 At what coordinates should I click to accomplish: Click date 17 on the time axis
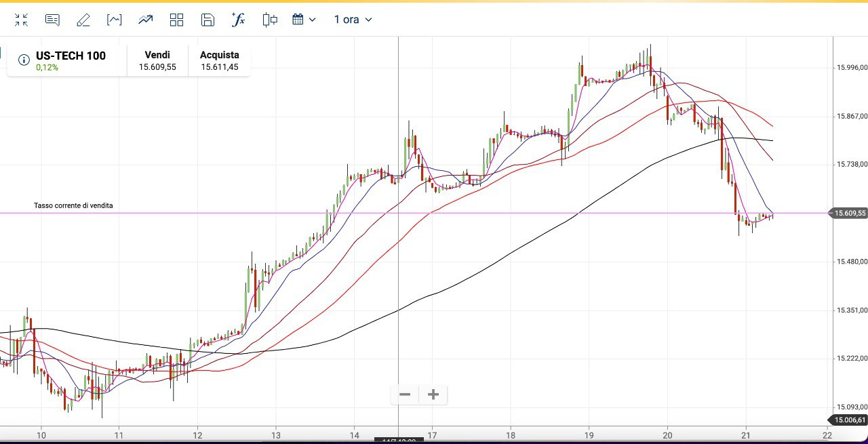(432, 435)
